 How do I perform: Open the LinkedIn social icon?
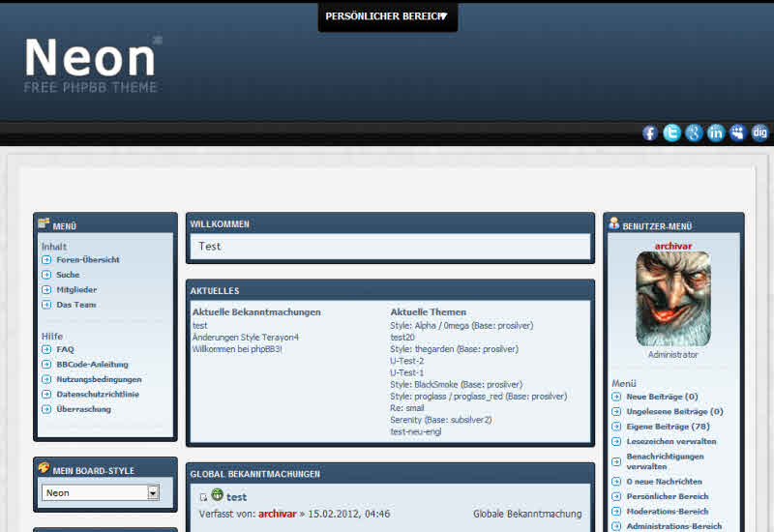click(x=716, y=133)
